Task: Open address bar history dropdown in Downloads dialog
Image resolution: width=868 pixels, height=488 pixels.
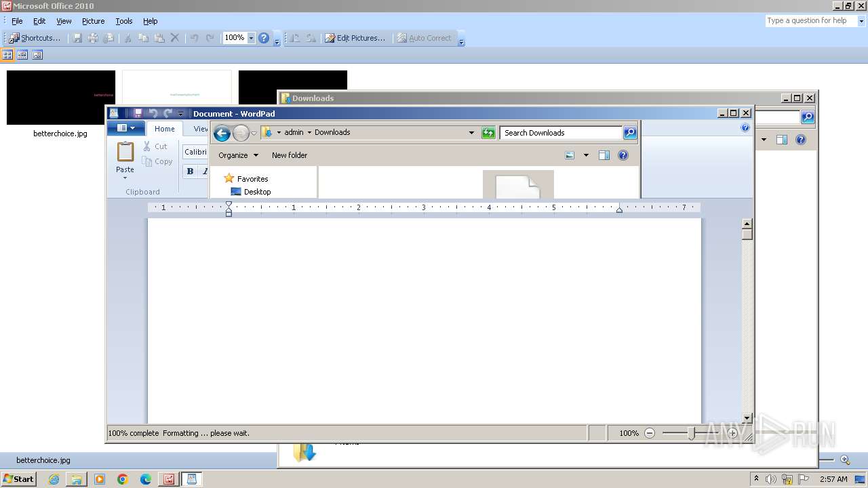Action: [x=471, y=133]
